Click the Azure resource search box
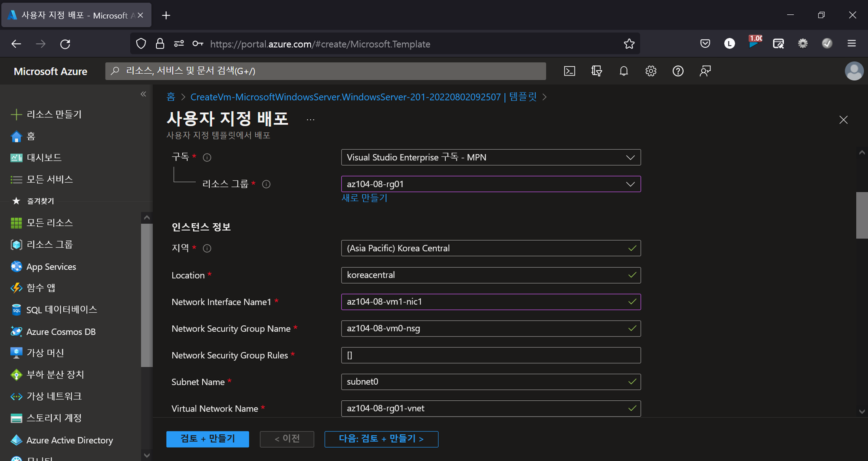The image size is (868, 461). coord(325,71)
